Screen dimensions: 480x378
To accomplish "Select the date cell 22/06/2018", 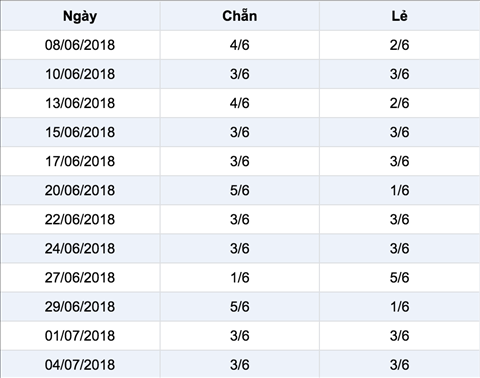I will pyautogui.click(x=80, y=219).
